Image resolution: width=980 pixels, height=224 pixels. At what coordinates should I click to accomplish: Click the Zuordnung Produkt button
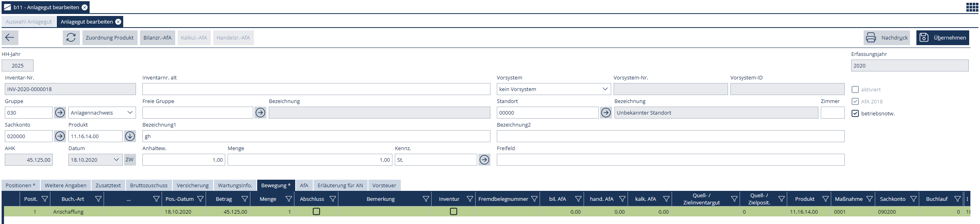pos(110,38)
